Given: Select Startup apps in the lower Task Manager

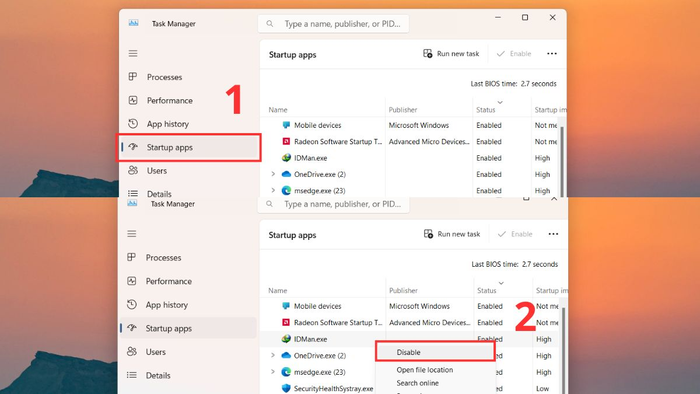Looking at the screenshot, I should 188,328.
